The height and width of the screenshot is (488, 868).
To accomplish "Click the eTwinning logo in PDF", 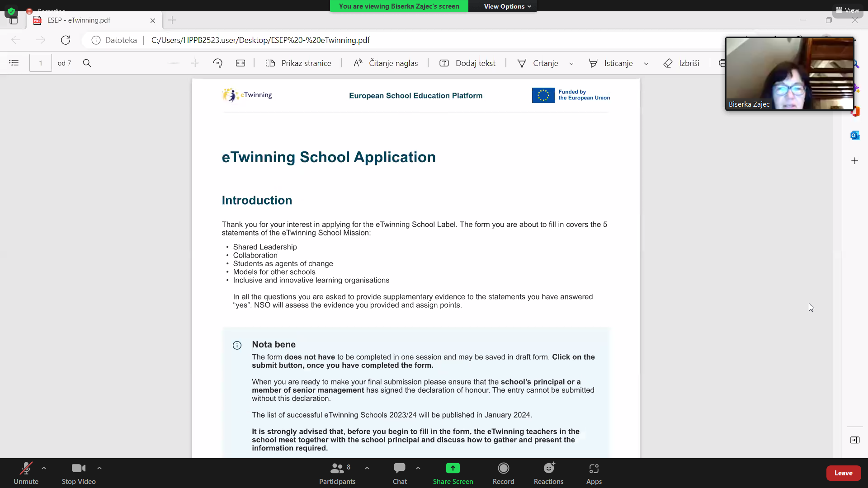I will pos(247,95).
